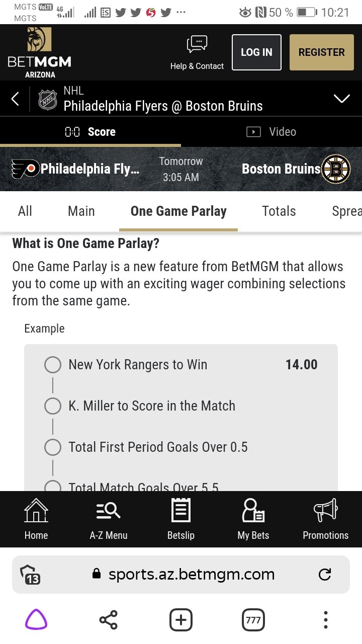Select New York Rangers to Win radio
Screen dimensions: 362x644
[x=53, y=365]
